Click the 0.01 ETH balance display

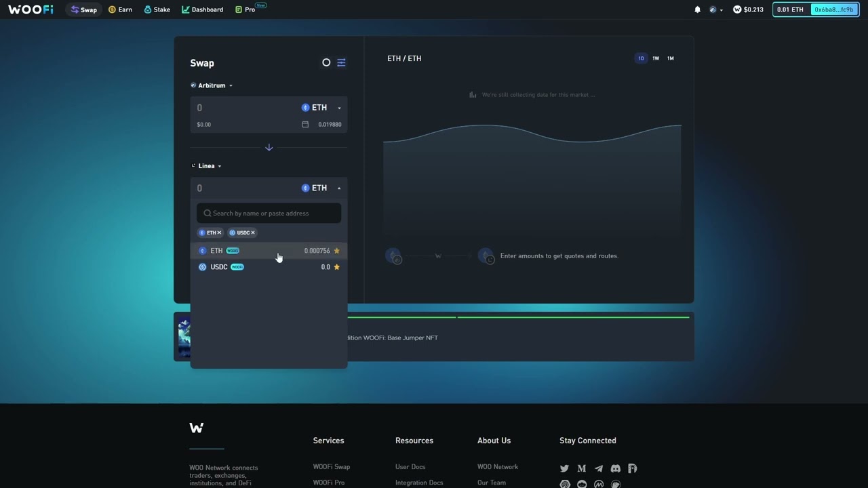(791, 9)
